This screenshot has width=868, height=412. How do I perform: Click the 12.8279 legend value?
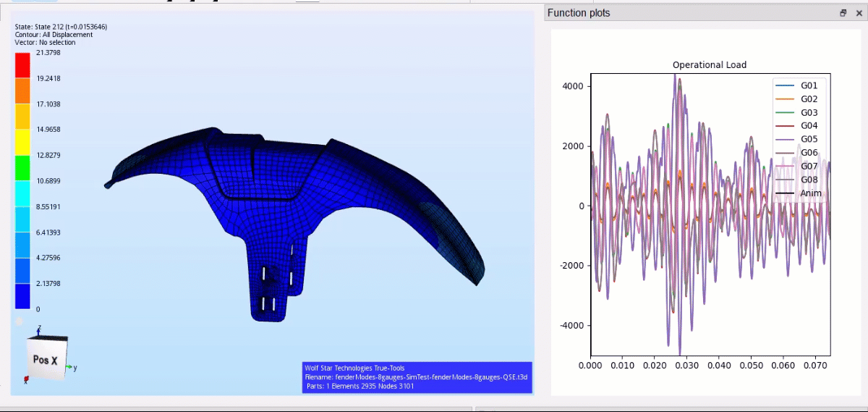tap(48, 156)
